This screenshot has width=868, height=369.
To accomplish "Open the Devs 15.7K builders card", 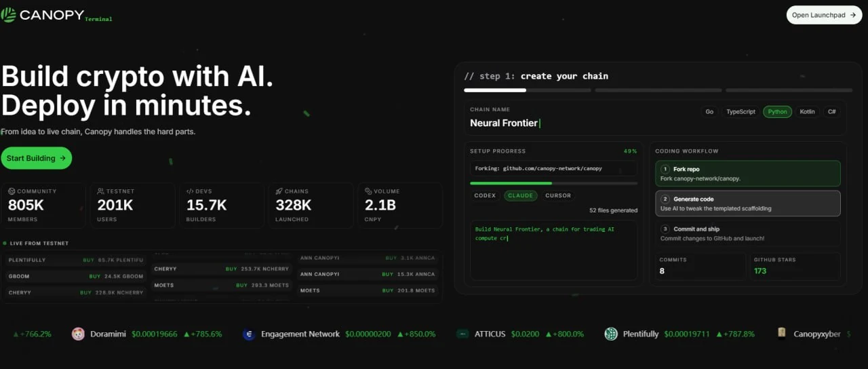I will (222, 205).
